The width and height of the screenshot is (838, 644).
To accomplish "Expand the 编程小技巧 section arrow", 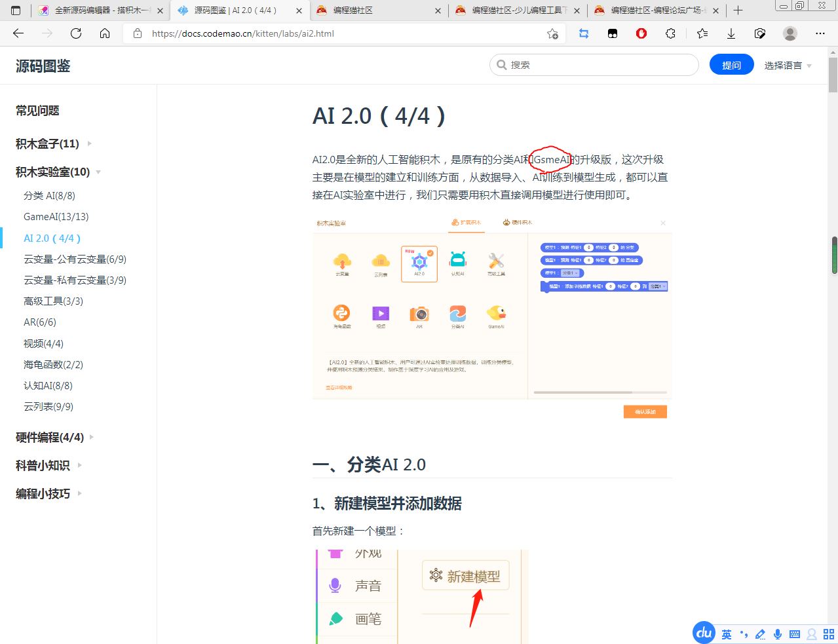I will [79, 493].
